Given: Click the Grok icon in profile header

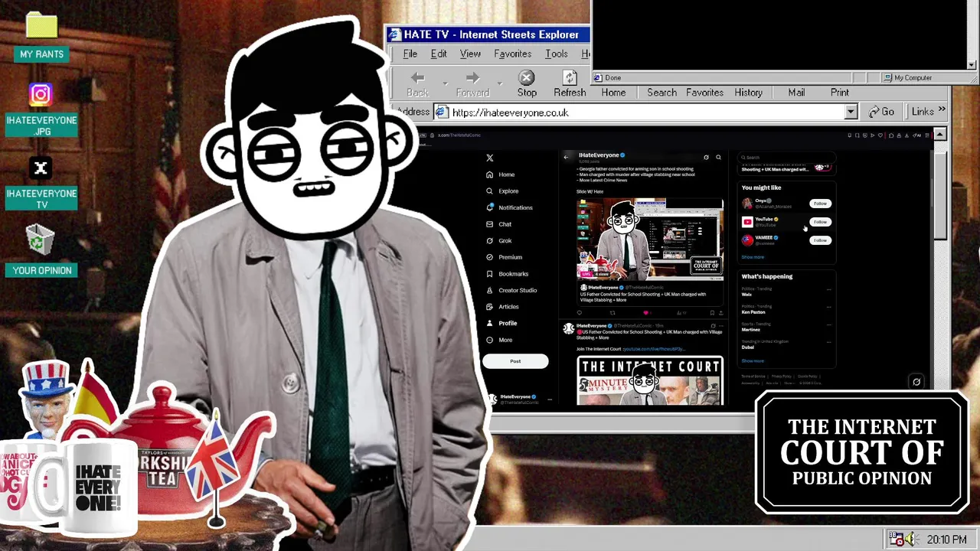Looking at the screenshot, I should tap(706, 157).
